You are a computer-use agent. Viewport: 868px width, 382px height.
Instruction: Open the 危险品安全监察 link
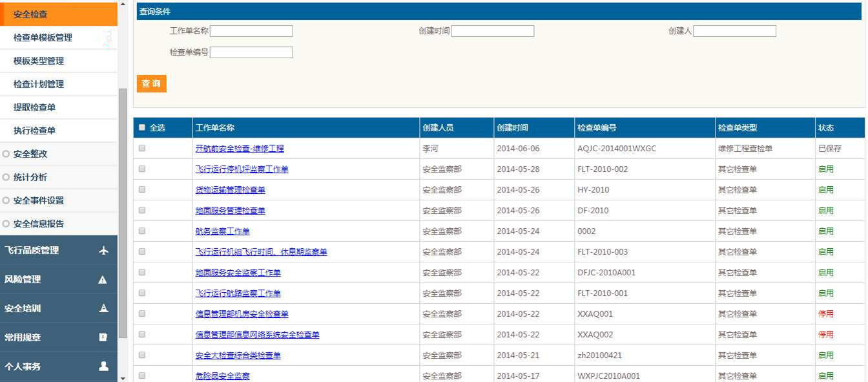pos(223,376)
